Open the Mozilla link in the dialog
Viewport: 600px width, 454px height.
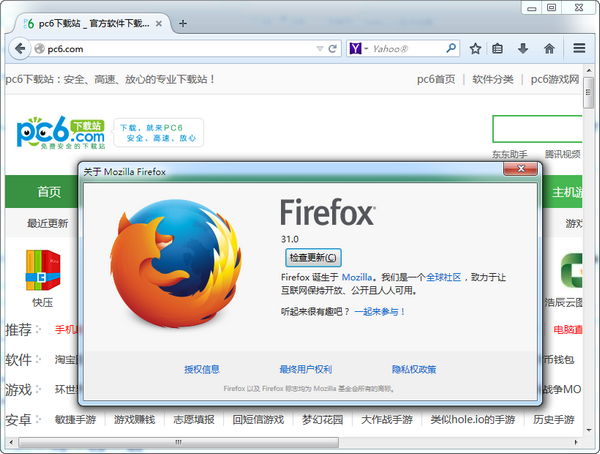[357, 277]
